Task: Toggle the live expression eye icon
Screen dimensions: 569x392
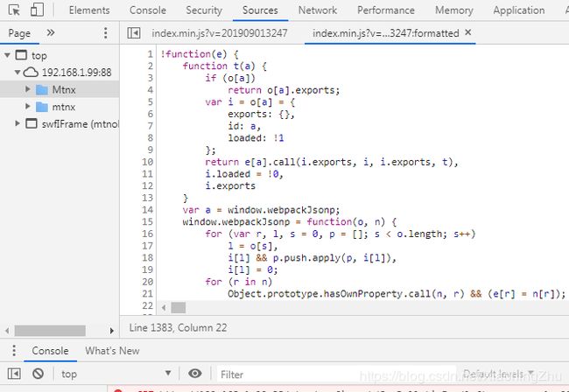Action: (x=195, y=374)
